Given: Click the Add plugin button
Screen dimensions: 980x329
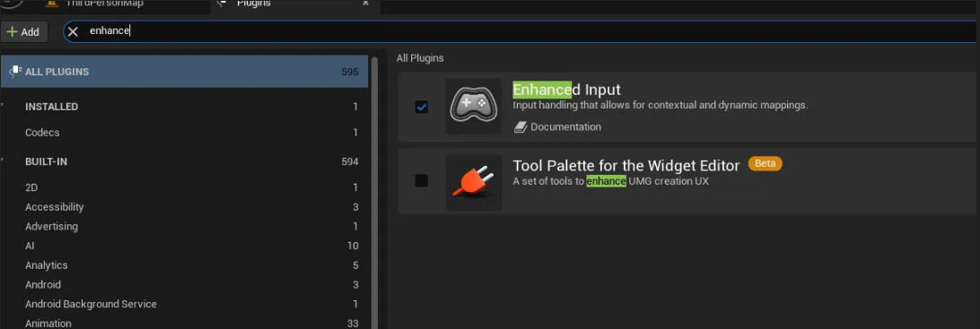Looking at the screenshot, I should [x=23, y=32].
